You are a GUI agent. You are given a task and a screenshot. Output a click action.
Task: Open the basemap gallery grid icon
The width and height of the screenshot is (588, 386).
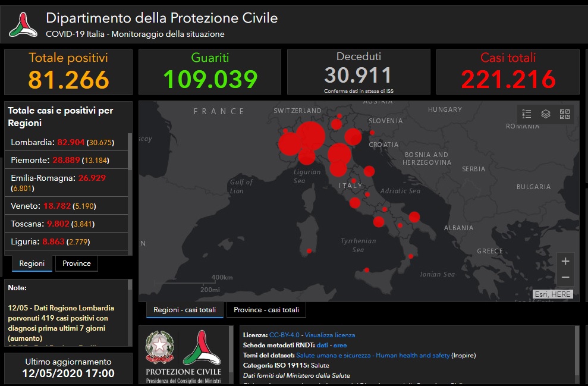pos(565,114)
